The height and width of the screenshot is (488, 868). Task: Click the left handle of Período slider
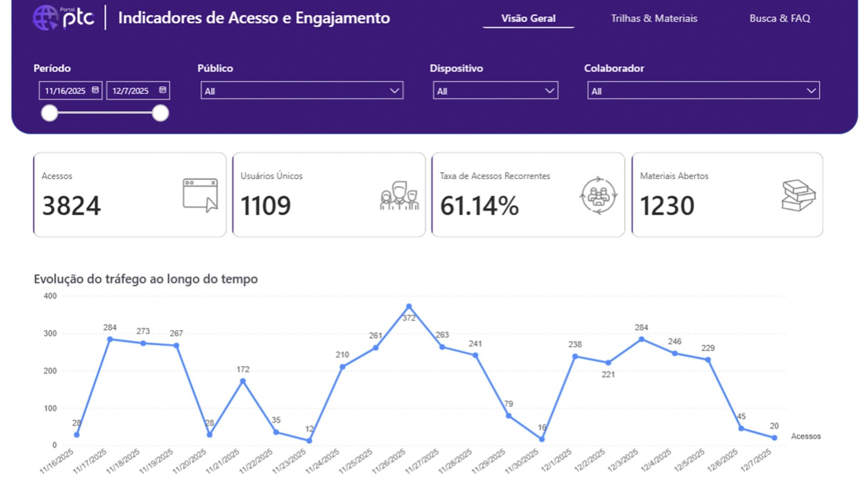pos(50,113)
